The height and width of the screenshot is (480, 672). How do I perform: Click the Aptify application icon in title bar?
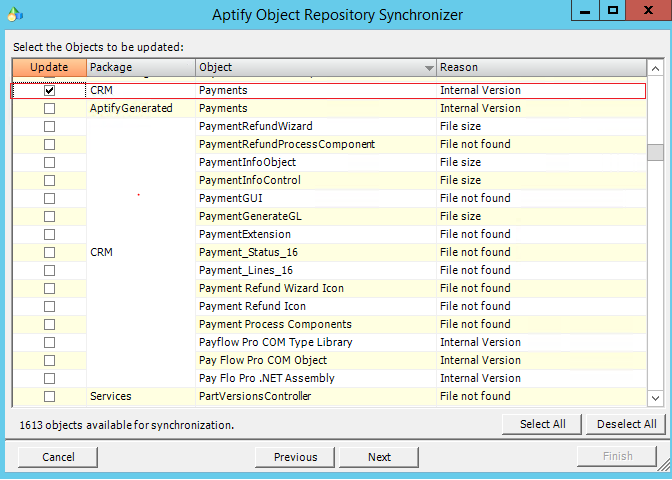(15, 15)
